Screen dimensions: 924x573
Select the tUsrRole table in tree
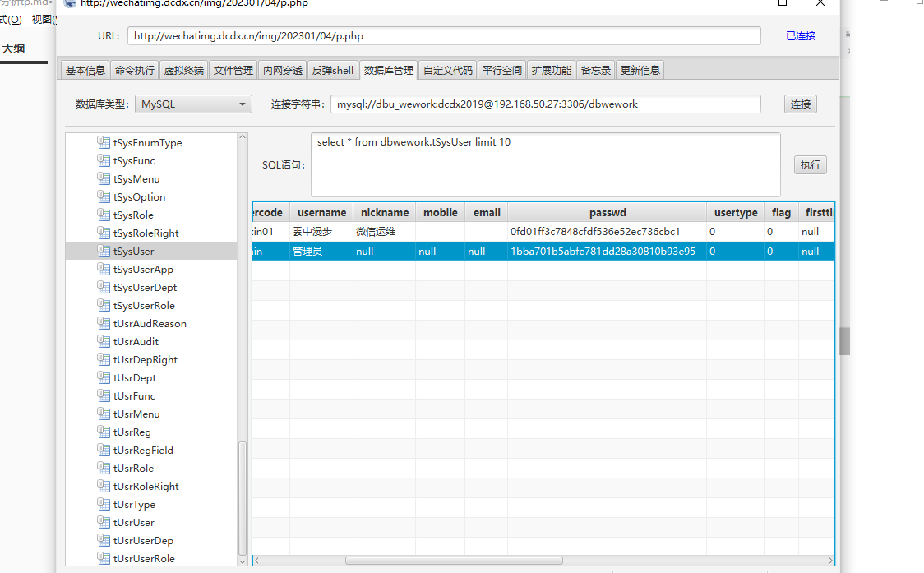tap(134, 468)
